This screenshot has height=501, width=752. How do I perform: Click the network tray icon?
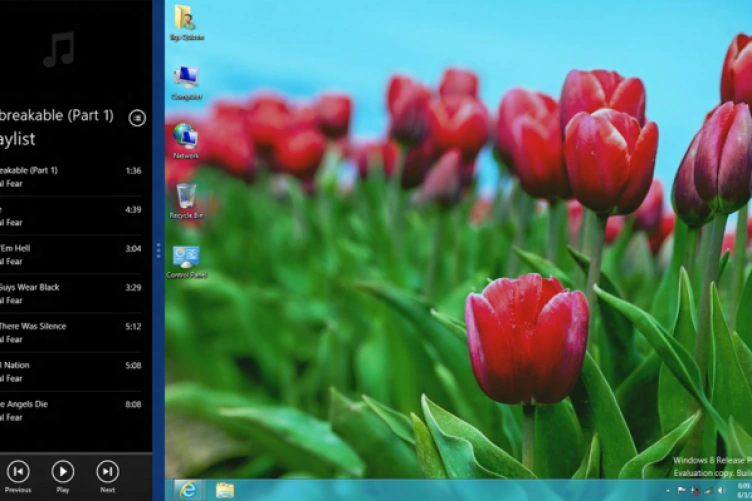coord(708,490)
